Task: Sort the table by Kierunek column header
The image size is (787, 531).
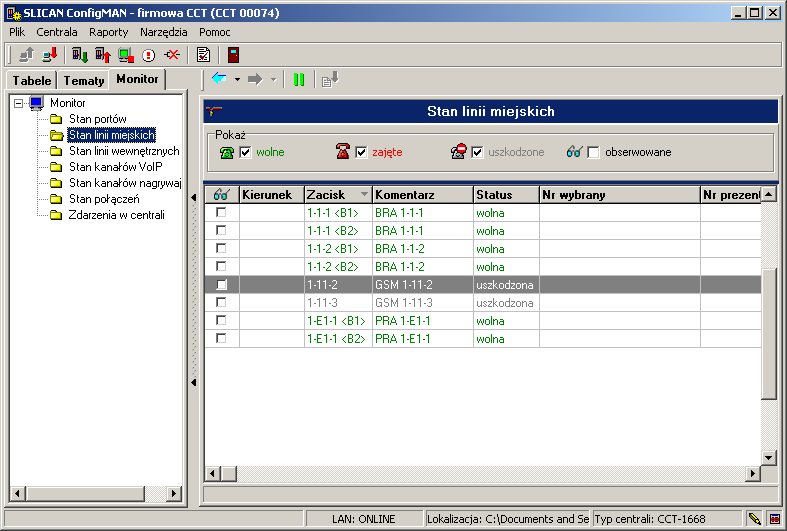Action: 272,194
